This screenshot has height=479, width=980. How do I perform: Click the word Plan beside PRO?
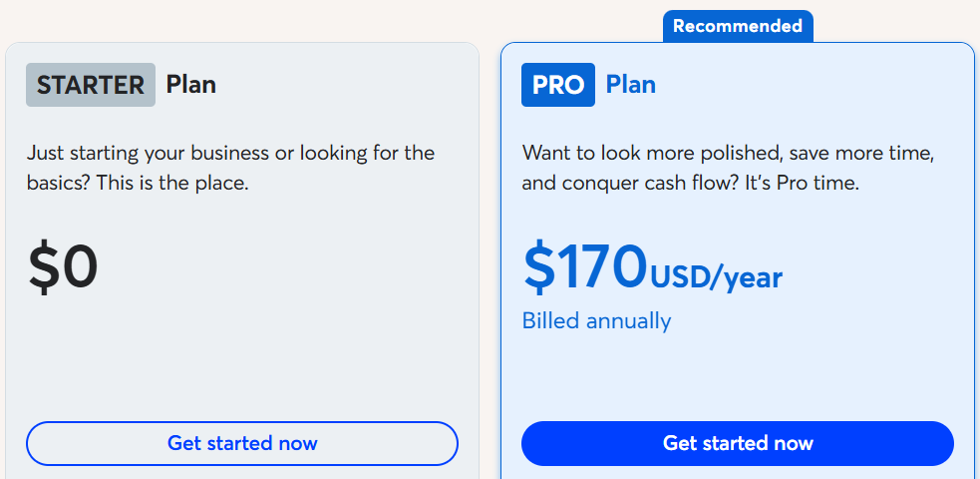point(631,85)
